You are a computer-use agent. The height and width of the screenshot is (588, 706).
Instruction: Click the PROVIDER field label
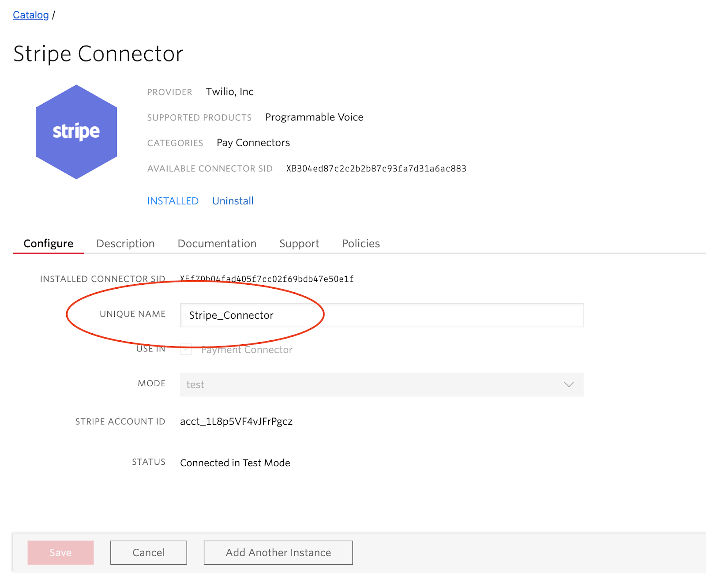pos(169,92)
